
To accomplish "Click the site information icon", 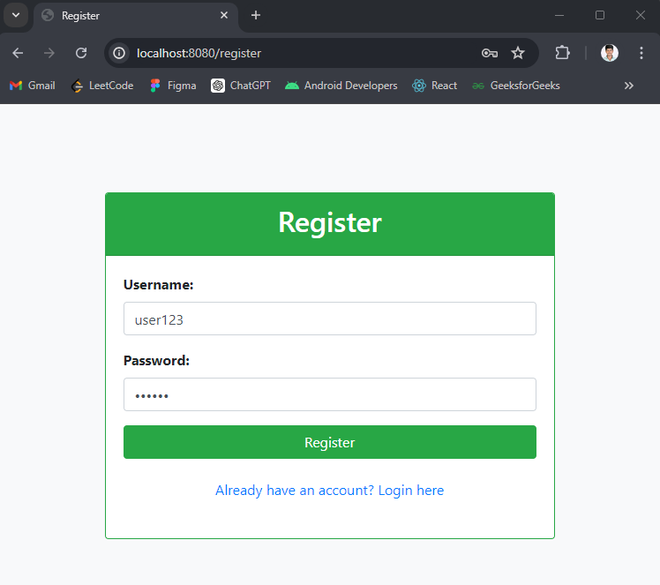I will 119,53.
